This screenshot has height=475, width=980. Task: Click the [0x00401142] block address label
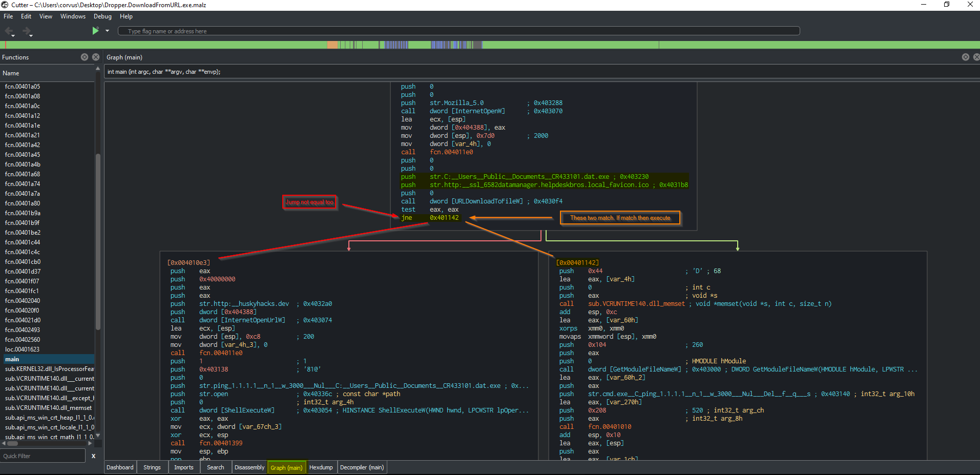[x=577, y=263]
